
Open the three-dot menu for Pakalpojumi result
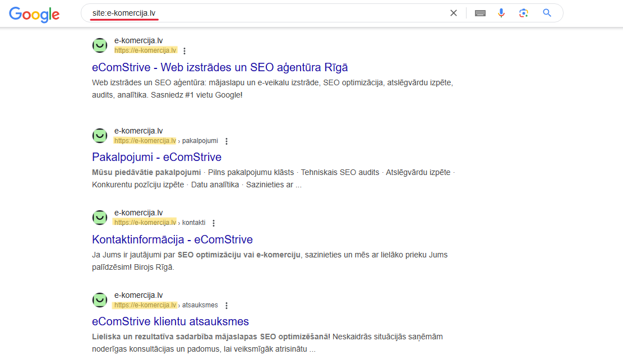click(226, 141)
